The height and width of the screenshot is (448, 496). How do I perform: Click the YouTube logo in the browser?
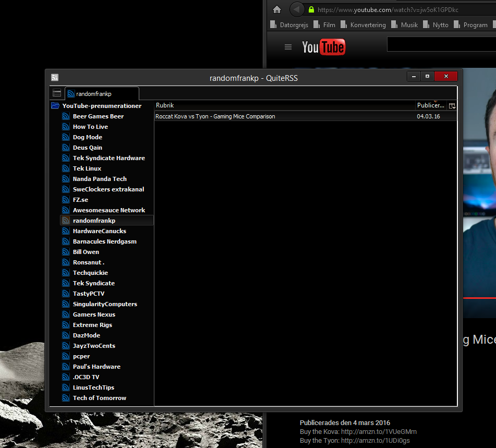point(323,47)
